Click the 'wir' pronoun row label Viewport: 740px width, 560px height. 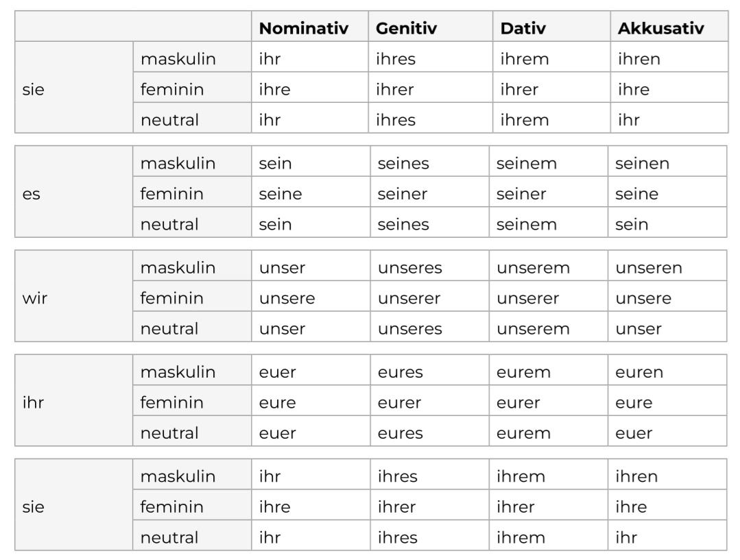pos(34,298)
